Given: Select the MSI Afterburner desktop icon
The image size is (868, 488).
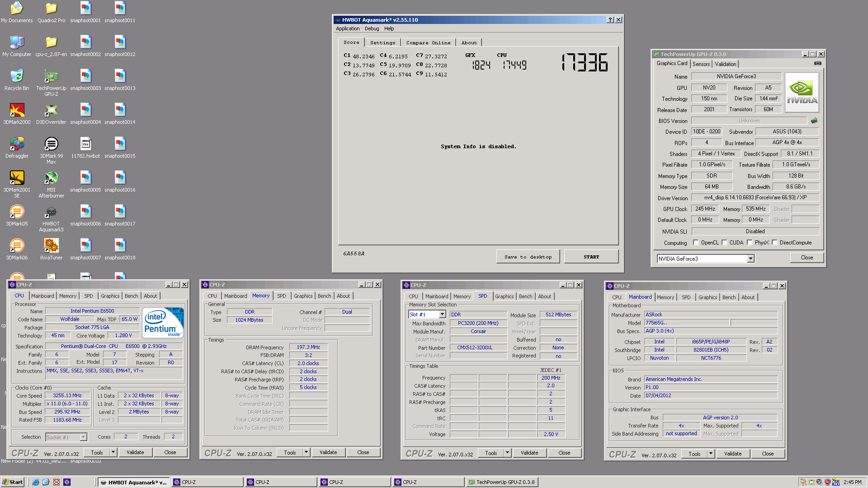Looking at the screenshot, I should coord(51,184).
